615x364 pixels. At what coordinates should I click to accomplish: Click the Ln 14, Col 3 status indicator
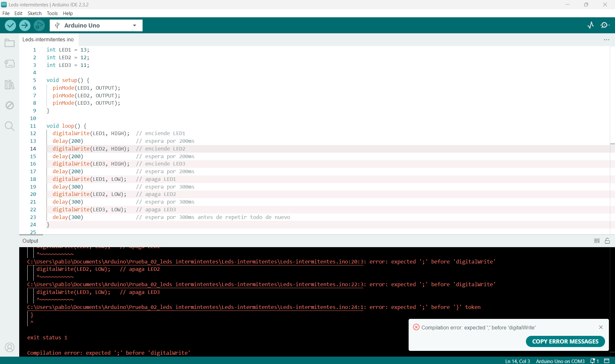pos(518,361)
